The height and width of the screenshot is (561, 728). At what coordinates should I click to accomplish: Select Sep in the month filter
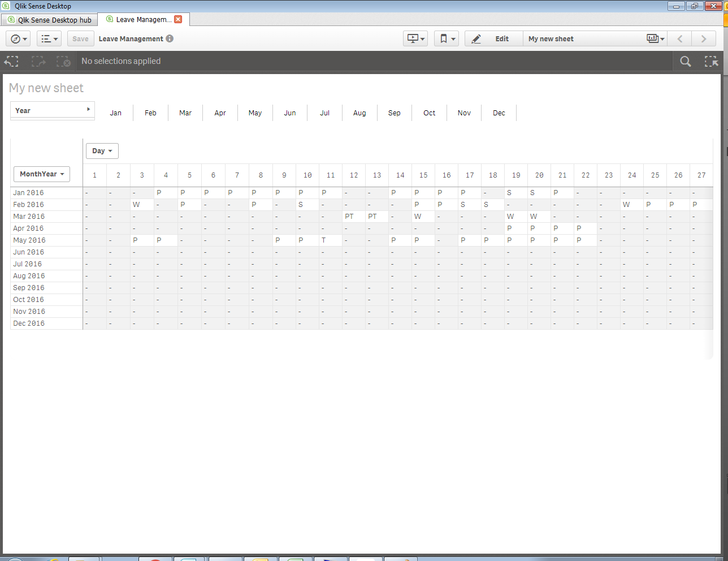(x=395, y=113)
